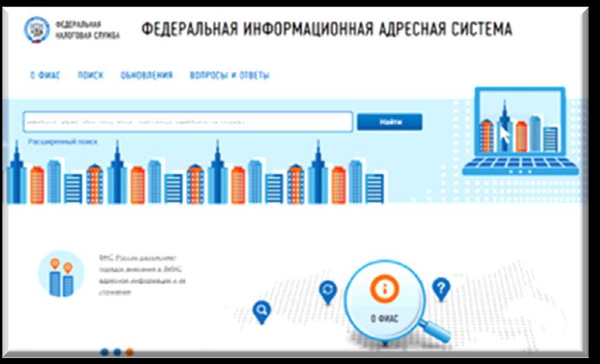Open the О ФИАС menu item
The image size is (600, 364).
click(42, 75)
